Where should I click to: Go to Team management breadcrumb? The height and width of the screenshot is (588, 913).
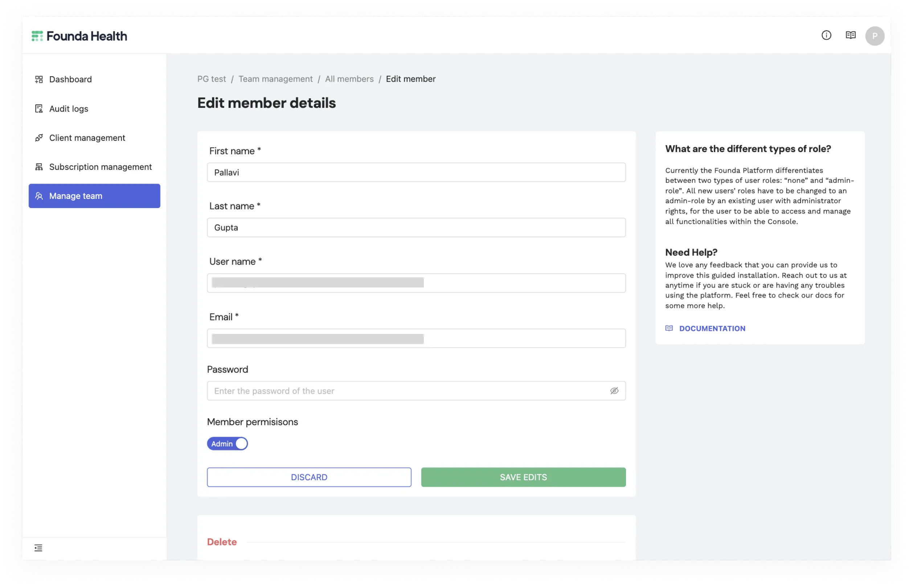click(x=275, y=79)
